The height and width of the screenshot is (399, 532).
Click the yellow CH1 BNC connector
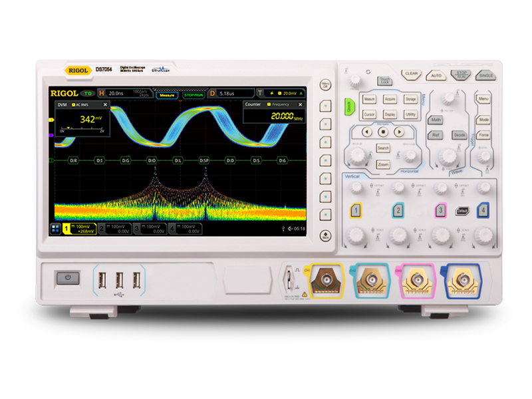pyautogui.click(x=327, y=280)
